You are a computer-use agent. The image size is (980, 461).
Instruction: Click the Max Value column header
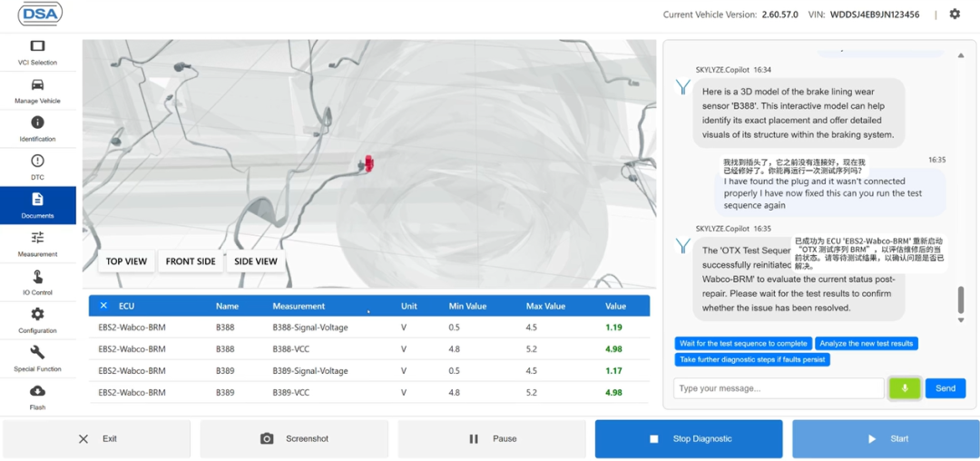pyautogui.click(x=545, y=306)
